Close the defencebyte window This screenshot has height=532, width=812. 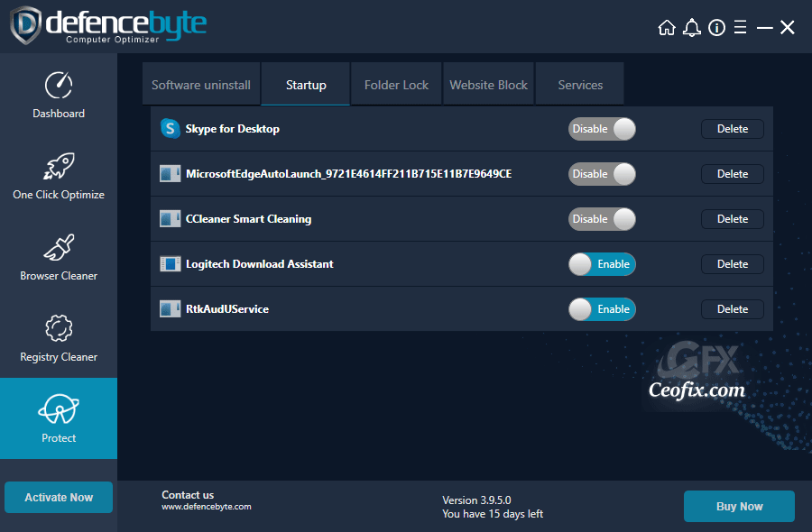[788, 27]
